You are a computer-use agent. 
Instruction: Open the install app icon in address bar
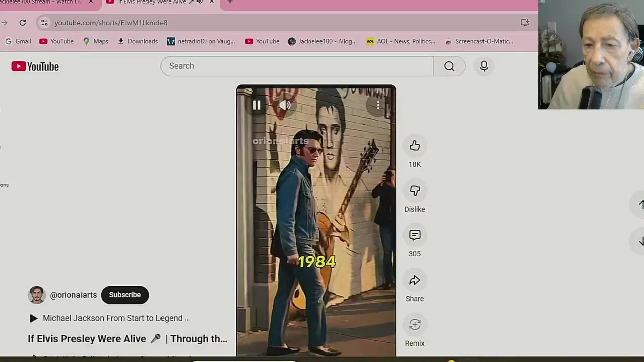coord(525,23)
